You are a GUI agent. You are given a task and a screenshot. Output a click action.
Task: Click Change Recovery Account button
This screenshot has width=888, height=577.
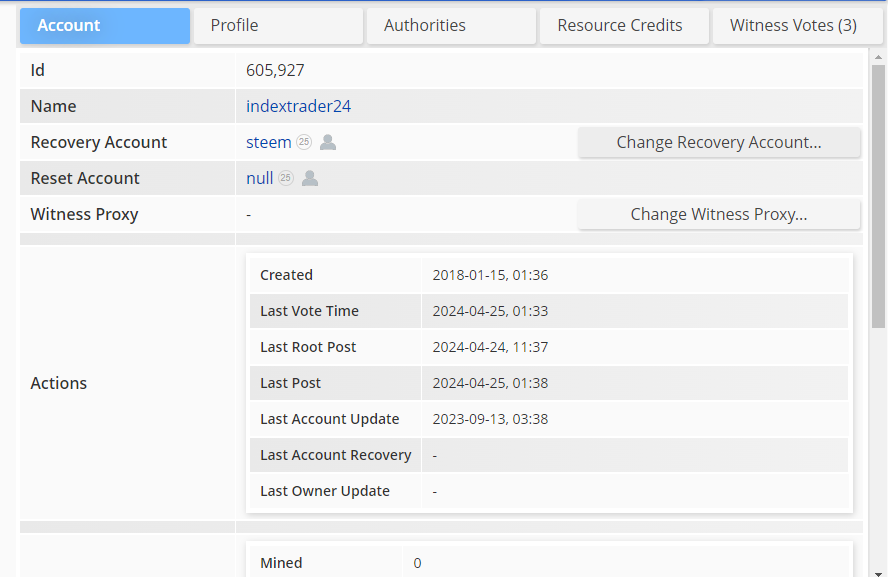(719, 142)
